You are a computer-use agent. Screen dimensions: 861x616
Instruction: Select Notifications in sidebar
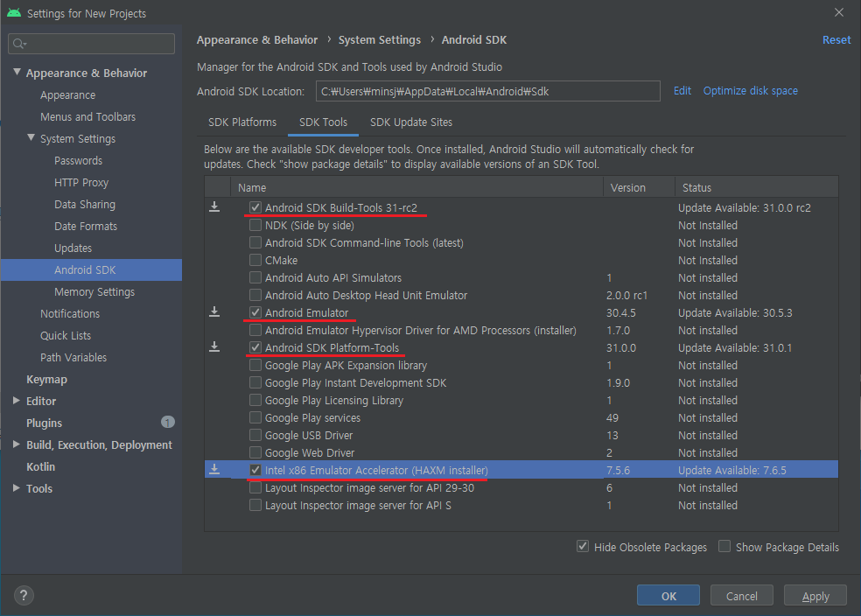pos(70,313)
